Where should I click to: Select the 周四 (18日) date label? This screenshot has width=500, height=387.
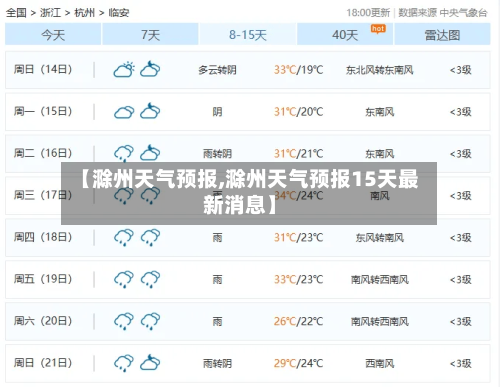43,237
